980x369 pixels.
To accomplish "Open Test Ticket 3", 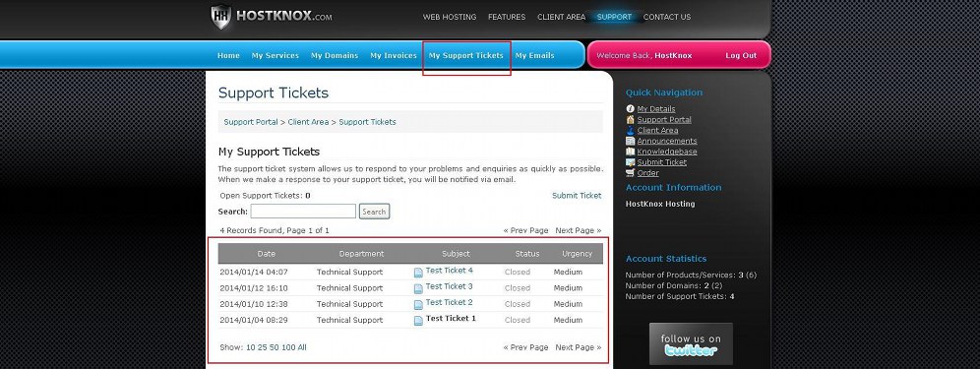I will [449, 286].
